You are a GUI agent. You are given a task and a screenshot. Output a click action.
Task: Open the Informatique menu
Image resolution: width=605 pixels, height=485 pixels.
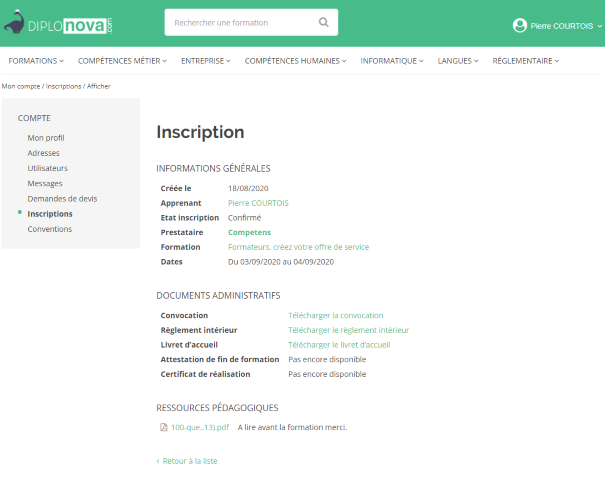click(392, 61)
